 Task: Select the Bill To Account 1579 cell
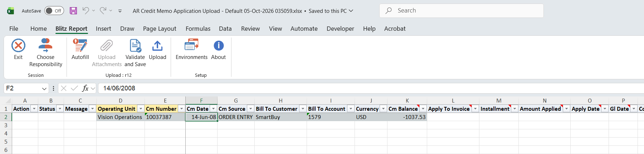tap(331, 117)
